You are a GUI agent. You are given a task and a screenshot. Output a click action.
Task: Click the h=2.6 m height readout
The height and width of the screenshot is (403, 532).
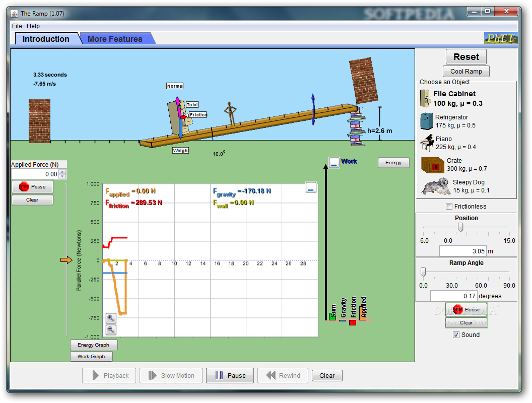tap(380, 131)
